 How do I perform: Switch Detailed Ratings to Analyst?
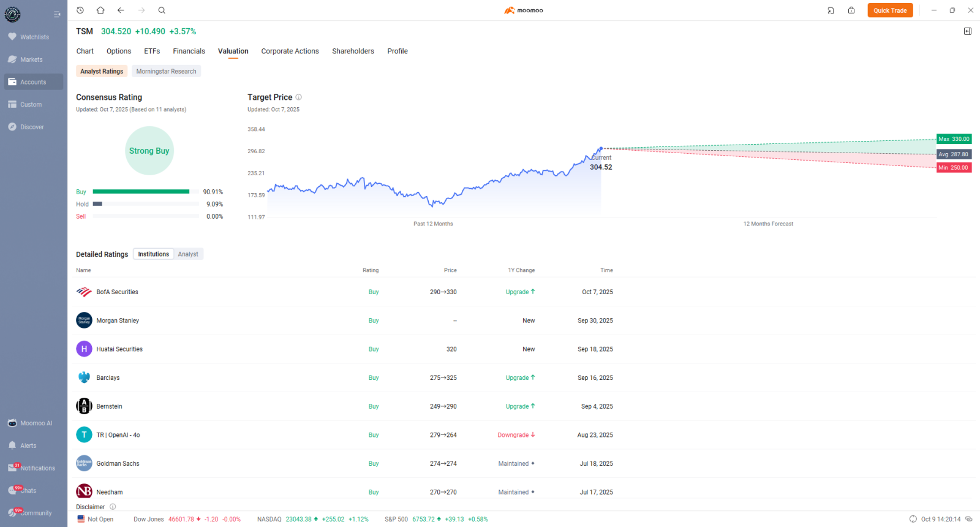coord(188,254)
